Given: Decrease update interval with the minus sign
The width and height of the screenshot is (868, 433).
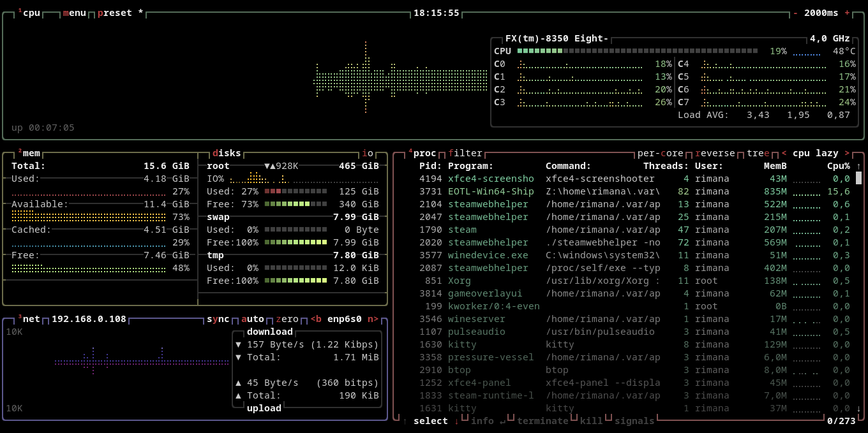Looking at the screenshot, I should [795, 13].
